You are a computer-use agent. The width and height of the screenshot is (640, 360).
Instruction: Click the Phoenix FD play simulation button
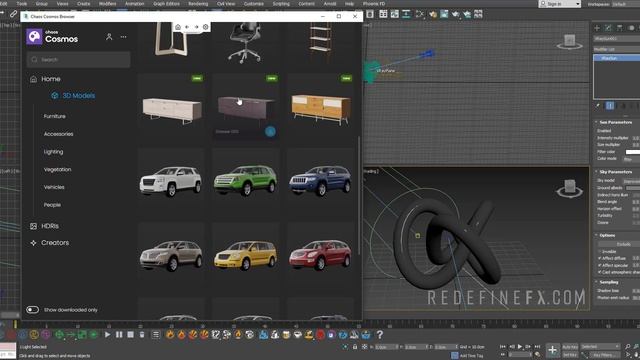[107, 335]
